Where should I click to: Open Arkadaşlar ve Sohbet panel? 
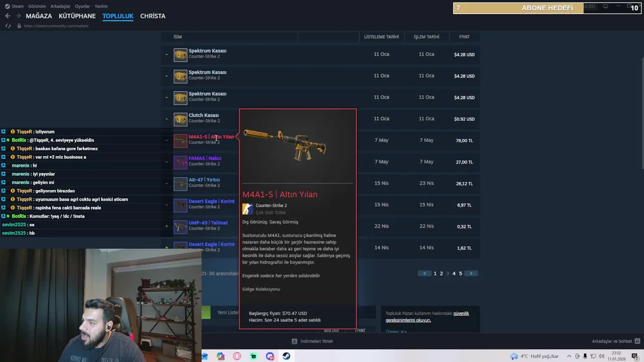coord(612,341)
